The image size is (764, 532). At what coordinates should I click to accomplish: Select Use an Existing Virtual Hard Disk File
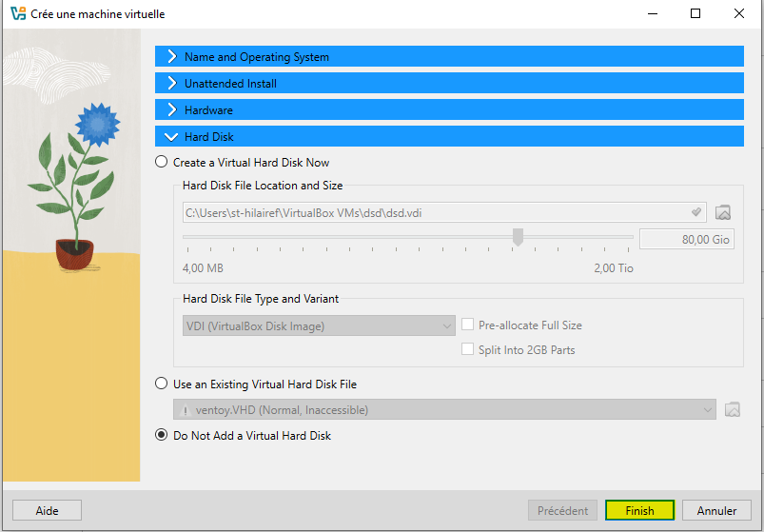tap(161, 384)
